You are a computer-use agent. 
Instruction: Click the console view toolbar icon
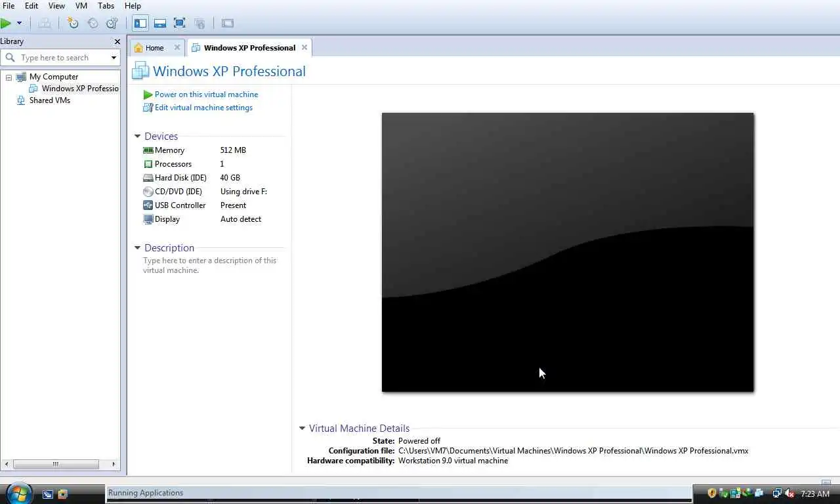point(228,23)
